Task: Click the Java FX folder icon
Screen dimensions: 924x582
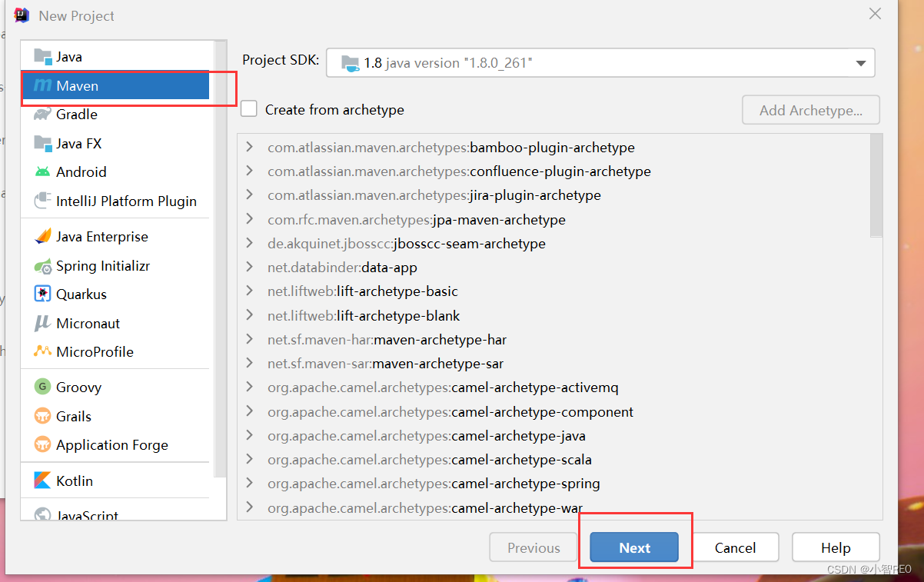Action: coord(42,143)
